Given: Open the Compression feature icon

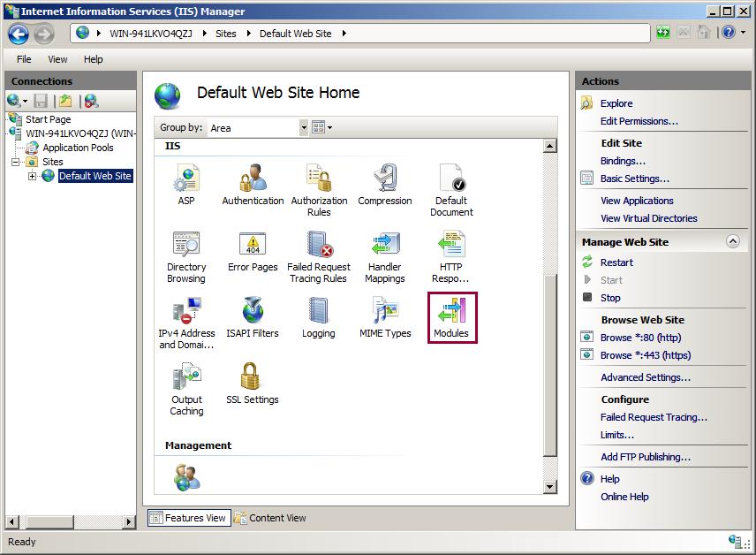Looking at the screenshot, I should [x=385, y=181].
